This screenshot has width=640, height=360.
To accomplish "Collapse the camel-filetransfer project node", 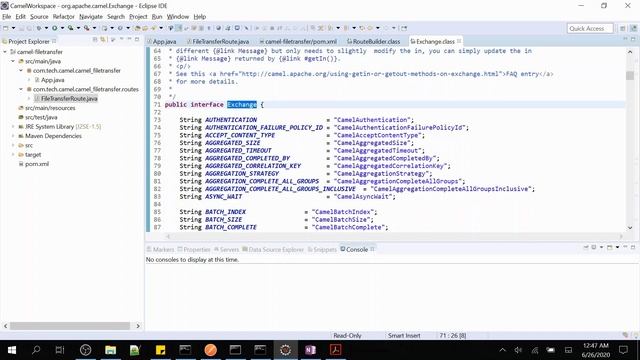I will coord(5,52).
